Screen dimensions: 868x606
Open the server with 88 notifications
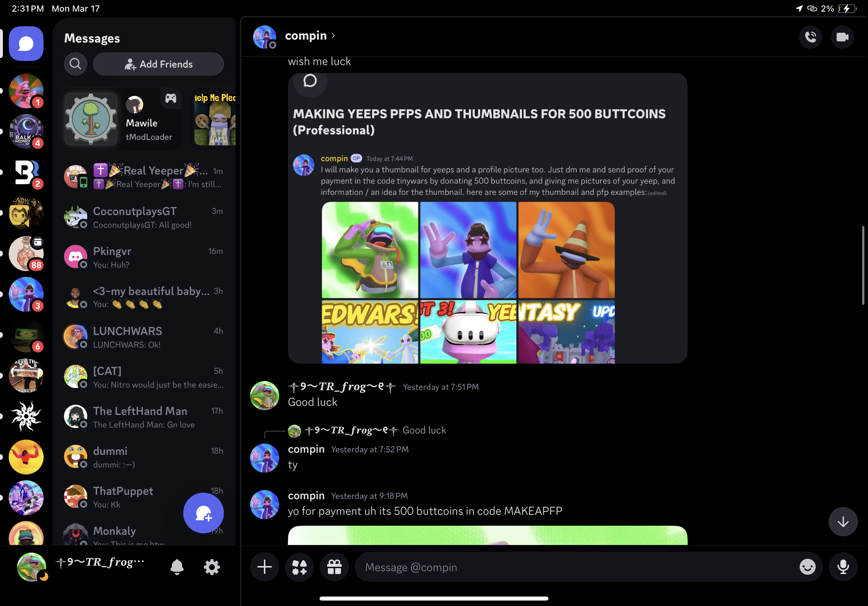(26, 254)
